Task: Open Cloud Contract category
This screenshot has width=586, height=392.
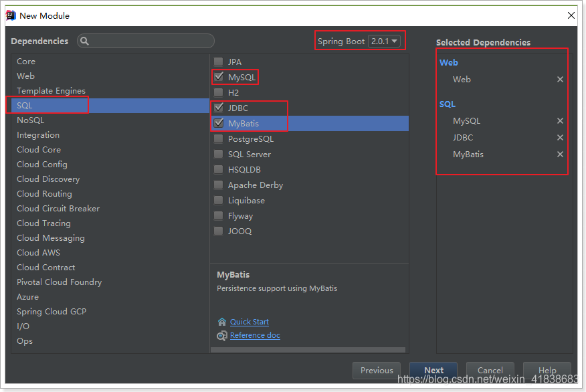Action: tap(110, 268)
